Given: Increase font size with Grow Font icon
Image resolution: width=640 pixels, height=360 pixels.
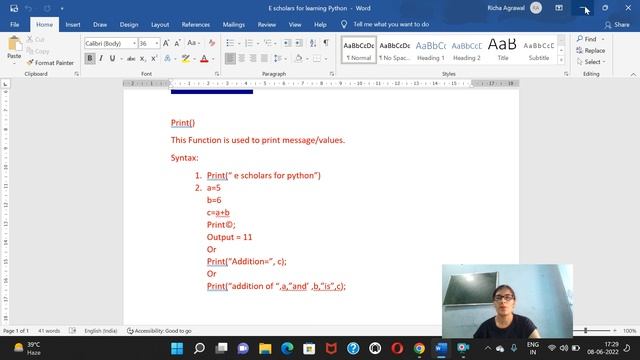Looking at the screenshot, I should pyautogui.click(x=166, y=43).
